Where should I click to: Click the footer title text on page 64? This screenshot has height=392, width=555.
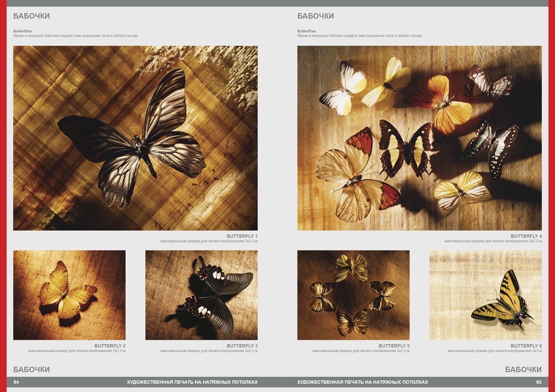192,382
